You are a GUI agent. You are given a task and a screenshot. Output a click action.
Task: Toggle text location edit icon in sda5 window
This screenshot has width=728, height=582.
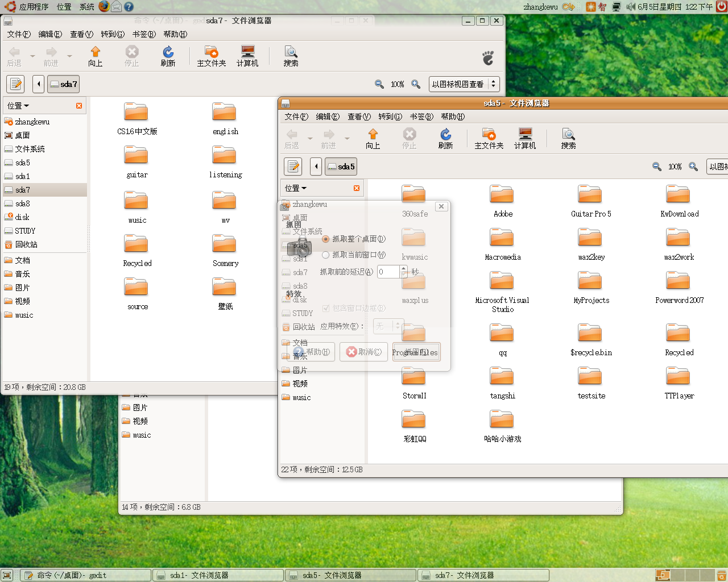(x=293, y=167)
